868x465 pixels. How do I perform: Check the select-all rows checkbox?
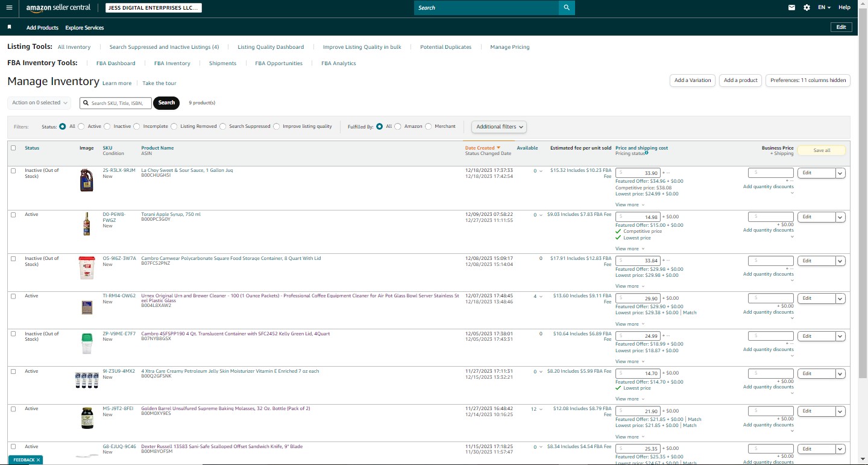tap(13, 148)
